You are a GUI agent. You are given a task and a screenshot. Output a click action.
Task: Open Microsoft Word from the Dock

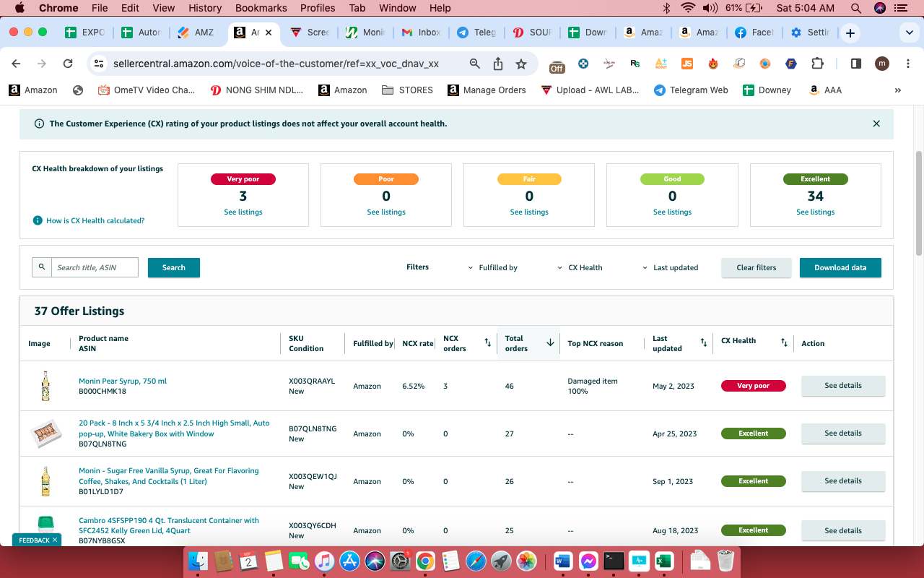pyautogui.click(x=563, y=561)
